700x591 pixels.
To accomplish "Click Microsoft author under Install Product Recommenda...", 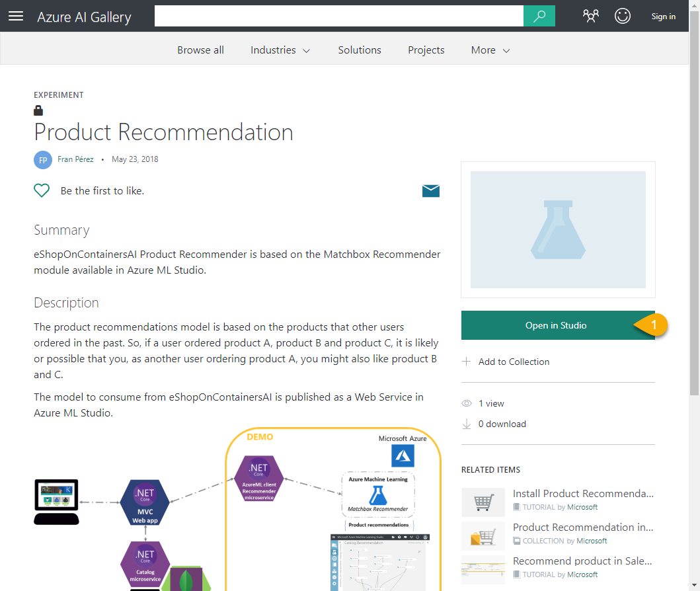I will click(582, 507).
